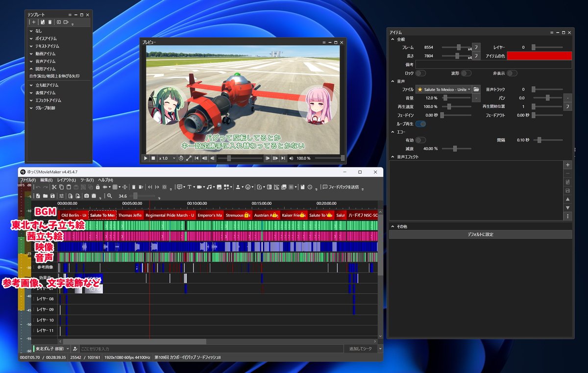The width and height of the screenshot is (588, 373).
Task: Click the アイテムの色 red color swatch
Action: pos(539,56)
